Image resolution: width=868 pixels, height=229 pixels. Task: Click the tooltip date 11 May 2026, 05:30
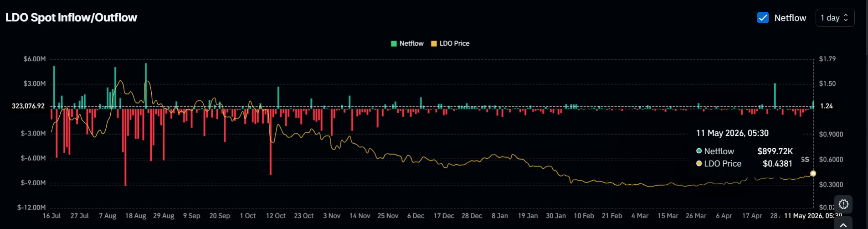732,133
